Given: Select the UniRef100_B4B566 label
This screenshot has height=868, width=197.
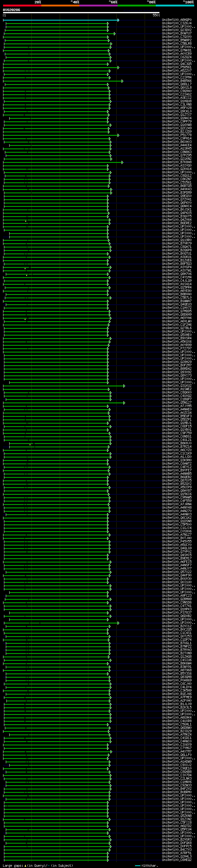Looking at the screenshot, I should pos(177,81).
